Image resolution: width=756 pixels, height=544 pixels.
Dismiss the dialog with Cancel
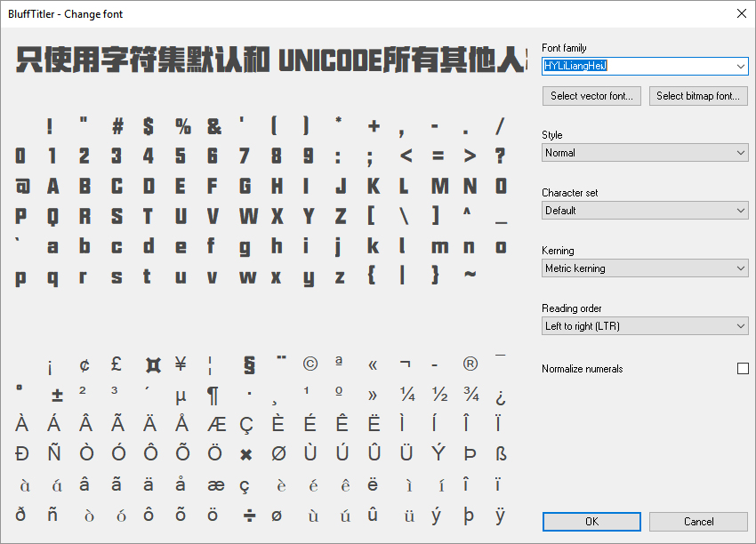pos(698,522)
